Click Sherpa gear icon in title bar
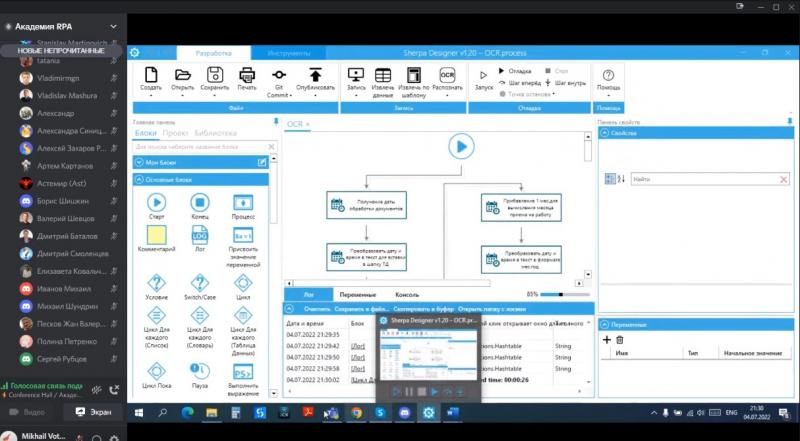The width and height of the screenshot is (800, 441). tap(134, 53)
